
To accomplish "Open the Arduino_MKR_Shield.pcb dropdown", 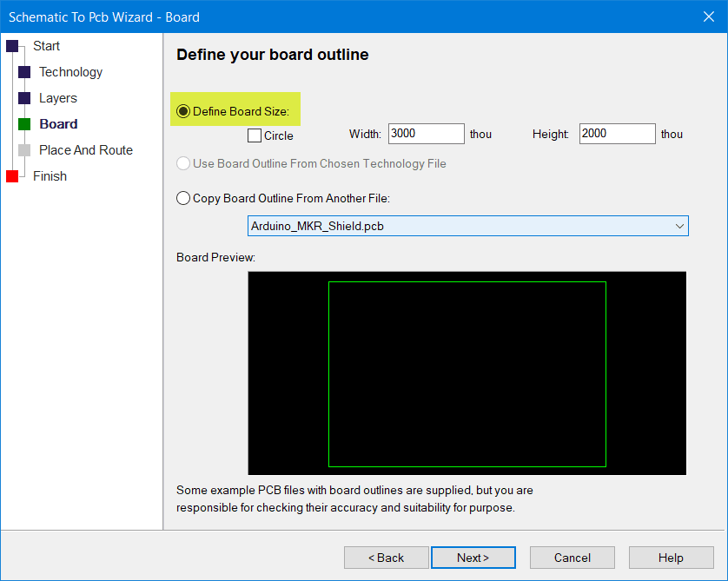I will (467, 226).
